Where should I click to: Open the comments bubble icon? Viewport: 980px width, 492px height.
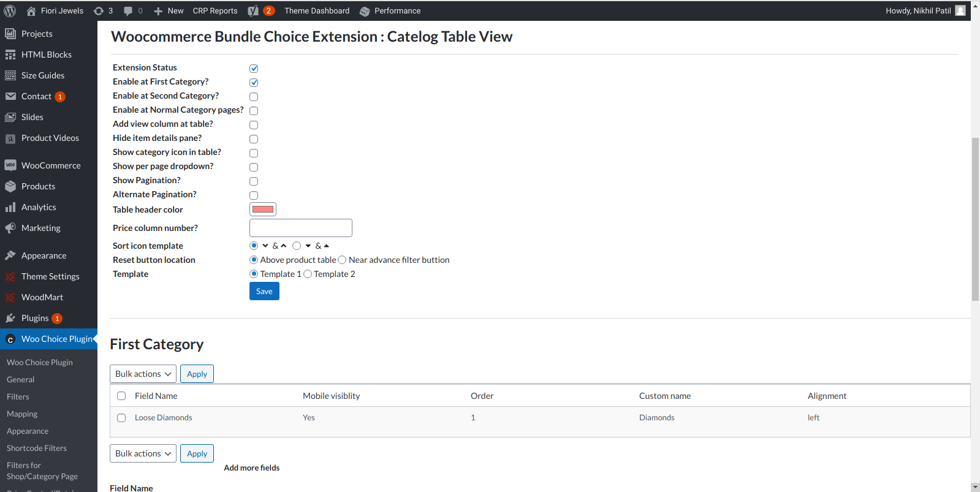128,10
